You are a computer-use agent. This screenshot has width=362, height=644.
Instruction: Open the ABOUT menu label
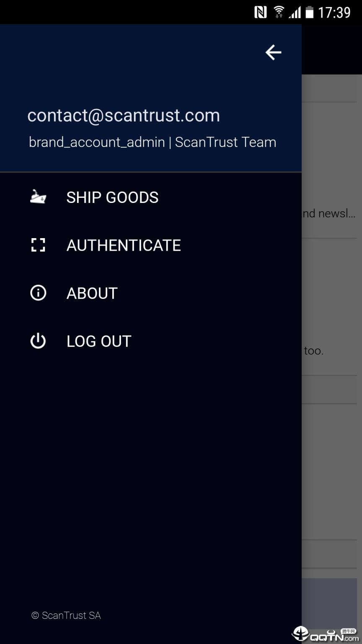coord(92,293)
